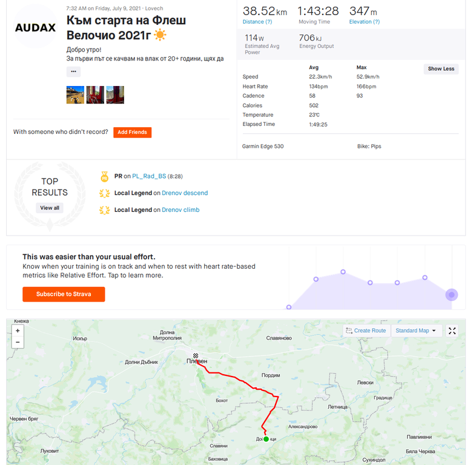
Task: Click the AUDAX club avatar logo
Action: (x=35, y=28)
